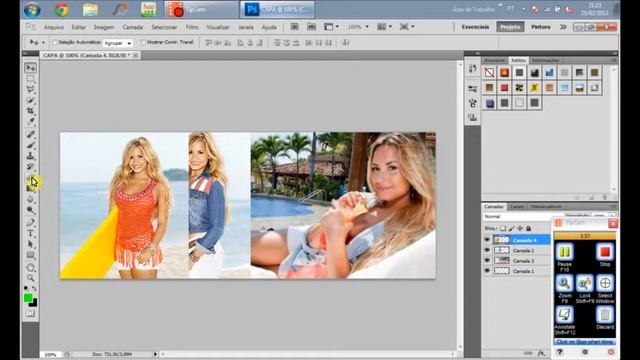Click TipCam Select Window button
The image size is (640, 360).
pos(605,283)
